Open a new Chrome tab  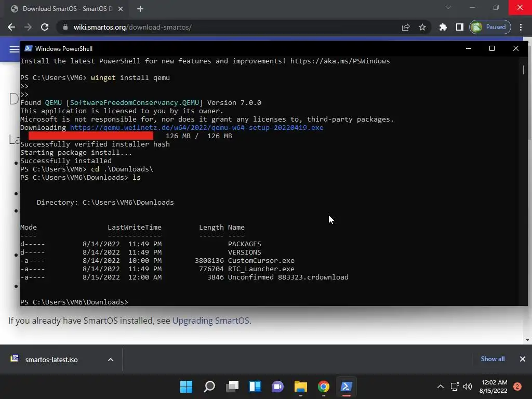(x=140, y=9)
